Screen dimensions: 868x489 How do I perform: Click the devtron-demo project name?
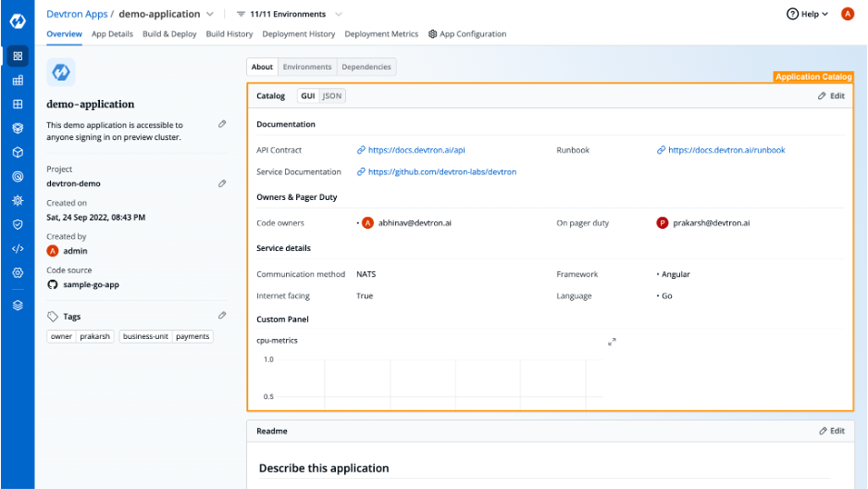click(74, 183)
